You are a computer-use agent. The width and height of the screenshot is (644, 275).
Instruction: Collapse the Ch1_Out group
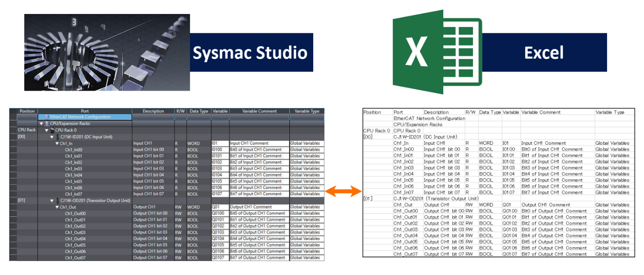coord(57,206)
